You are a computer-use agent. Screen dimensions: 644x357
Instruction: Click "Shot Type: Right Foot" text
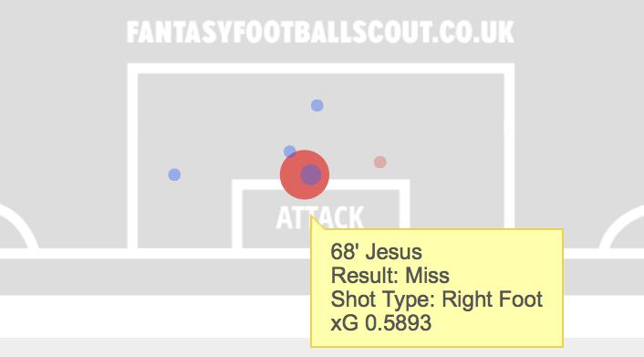point(437,299)
